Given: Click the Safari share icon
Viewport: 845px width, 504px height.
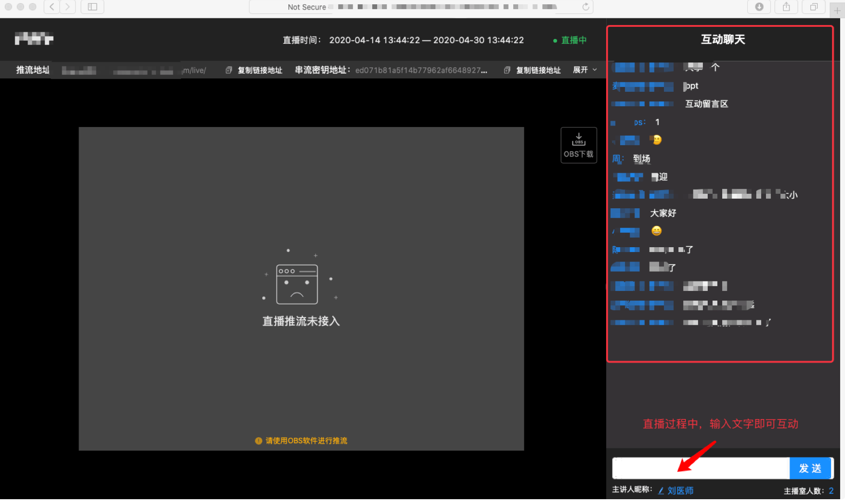Looking at the screenshot, I should 786,7.
